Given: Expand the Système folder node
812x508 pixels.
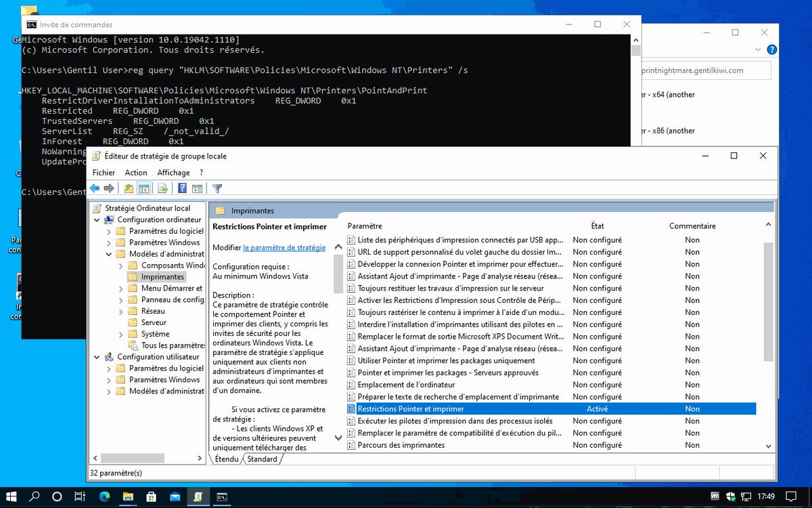Looking at the screenshot, I should pos(122,334).
